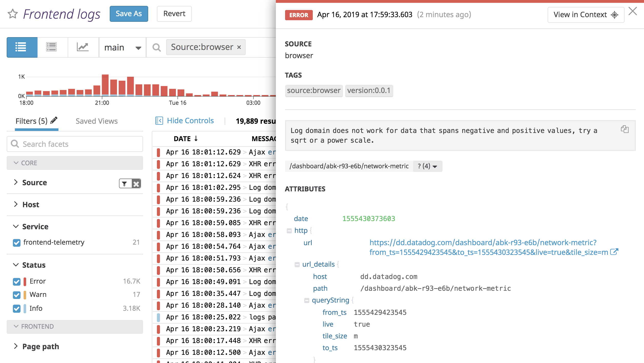Screen dimensions: 644x363
Task: Select the list view icon
Action: (x=22, y=47)
